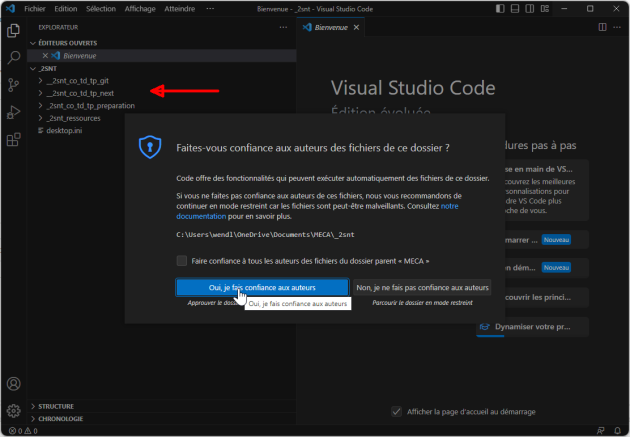
Task: Open the Search view in activity bar
Action: click(x=14, y=58)
